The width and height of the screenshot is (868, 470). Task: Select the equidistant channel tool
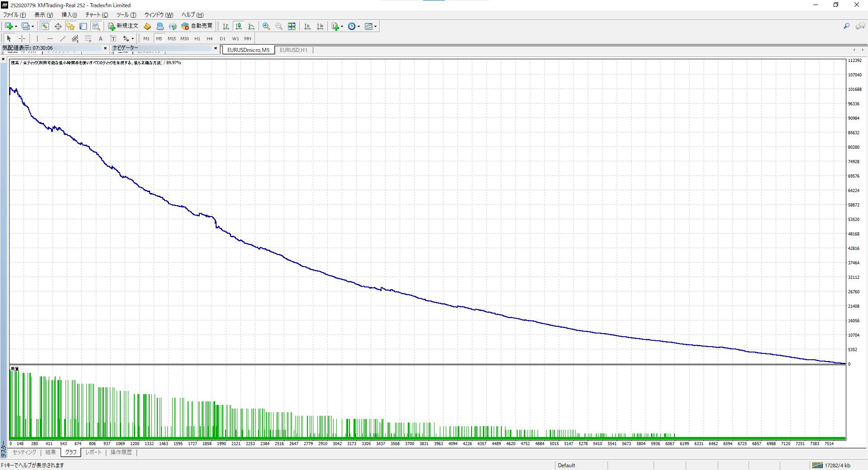pos(75,38)
